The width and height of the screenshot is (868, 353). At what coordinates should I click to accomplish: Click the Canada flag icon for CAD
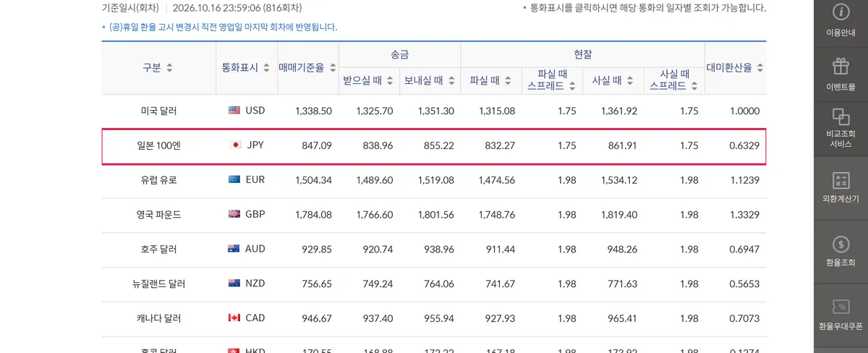point(234,318)
